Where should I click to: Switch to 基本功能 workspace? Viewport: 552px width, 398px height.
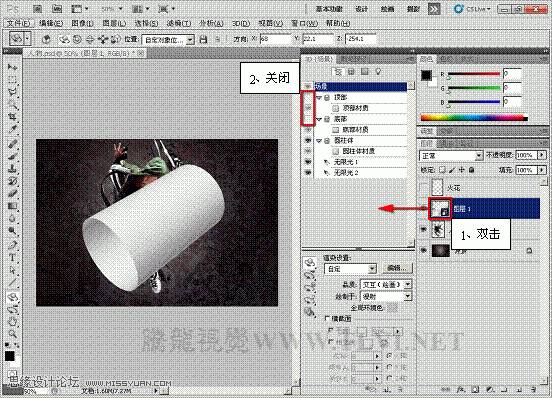[x=329, y=9]
